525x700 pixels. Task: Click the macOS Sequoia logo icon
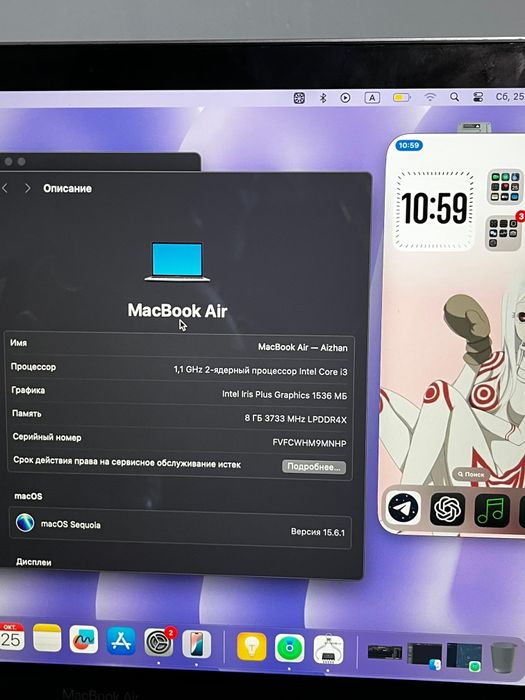tap(25, 522)
